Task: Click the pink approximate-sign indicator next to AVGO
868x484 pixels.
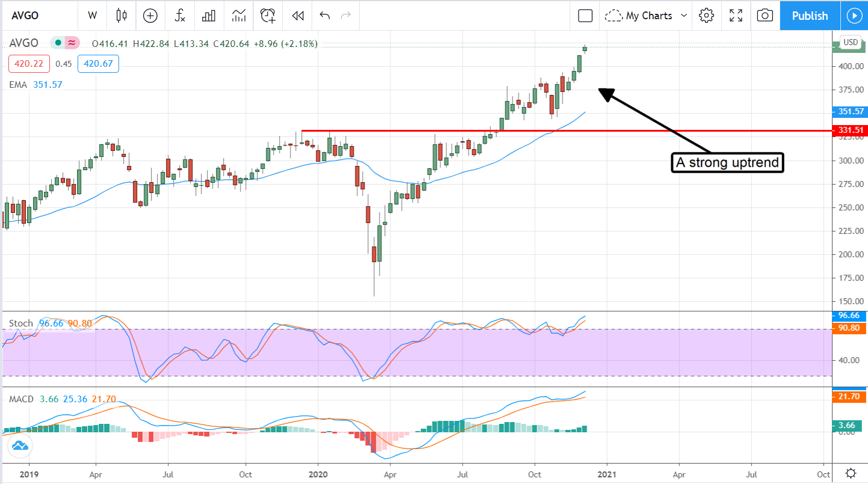Action: (72, 43)
